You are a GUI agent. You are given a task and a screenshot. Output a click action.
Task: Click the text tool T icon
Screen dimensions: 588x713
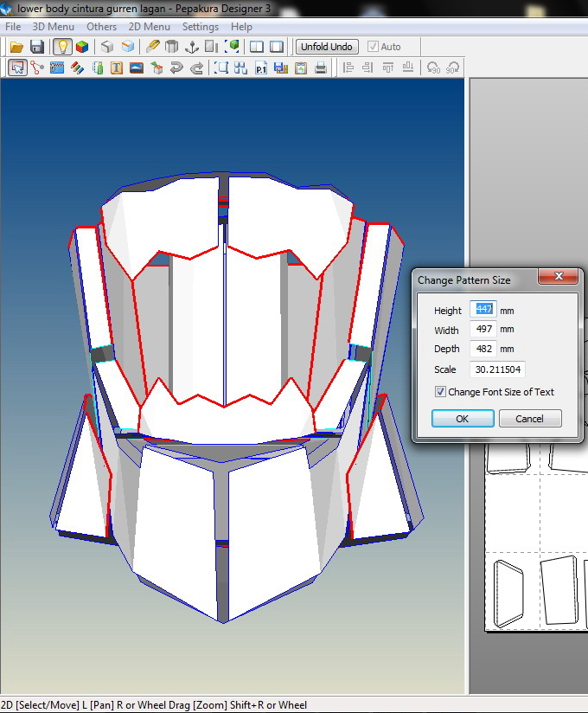click(x=116, y=67)
